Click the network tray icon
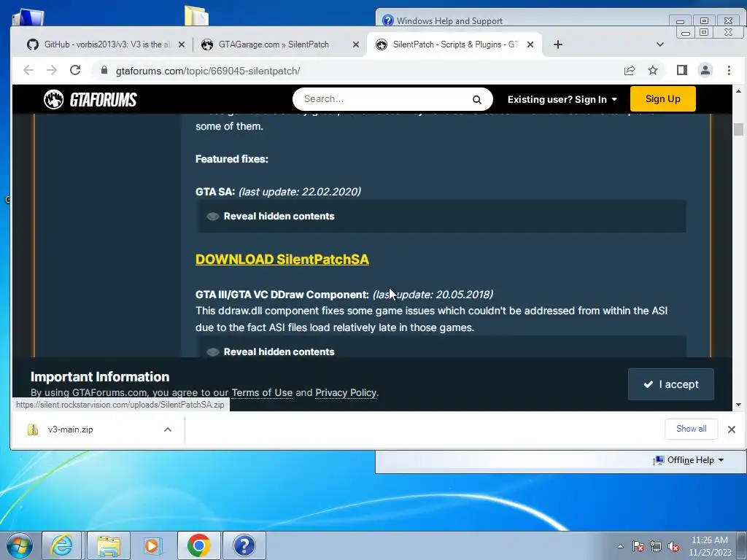This screenshot has height=560, width=747. pyautogui.click(x=656, y=546)
